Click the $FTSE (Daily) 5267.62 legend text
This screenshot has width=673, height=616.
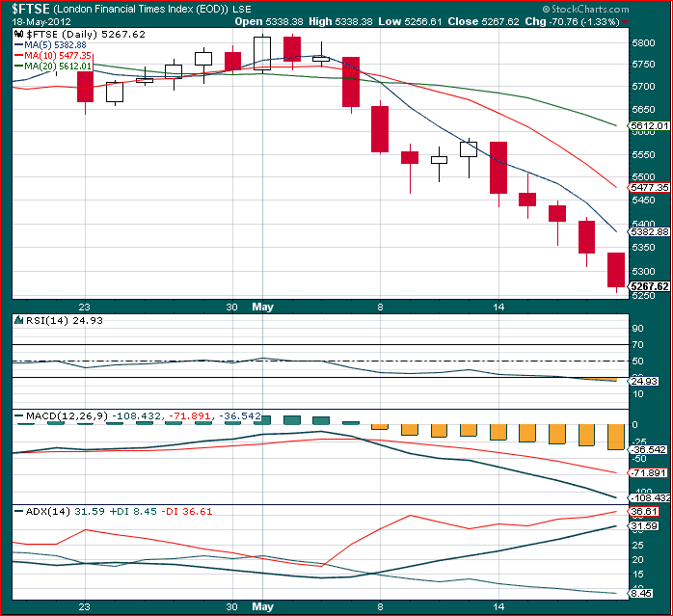[86, 35]
